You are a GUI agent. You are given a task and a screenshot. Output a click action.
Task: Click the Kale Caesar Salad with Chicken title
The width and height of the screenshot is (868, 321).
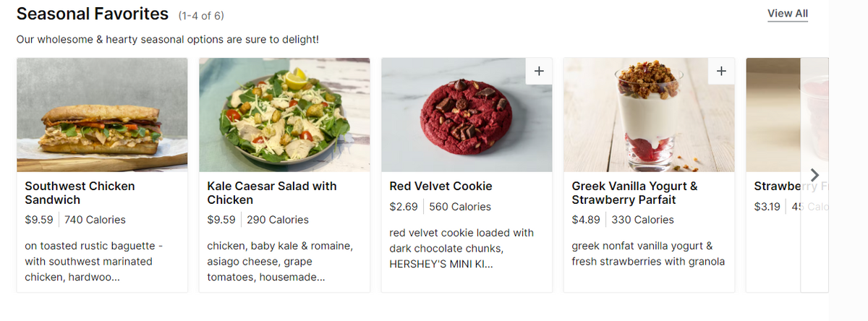pos(272,193)
